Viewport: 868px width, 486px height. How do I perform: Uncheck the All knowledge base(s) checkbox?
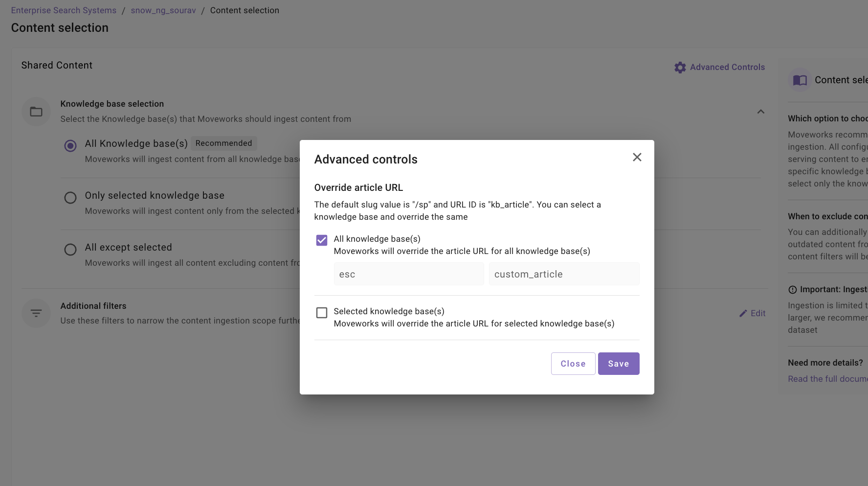322,240
